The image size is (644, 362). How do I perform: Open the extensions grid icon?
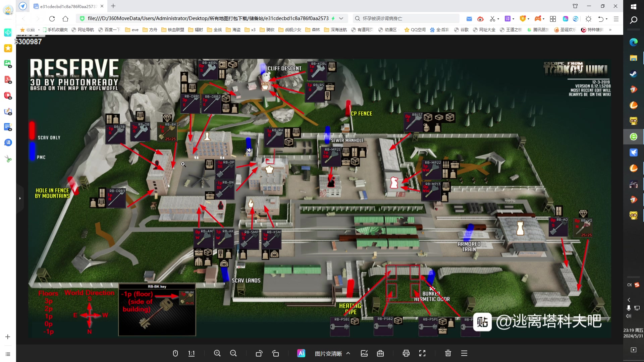click(x=553, y=19)
